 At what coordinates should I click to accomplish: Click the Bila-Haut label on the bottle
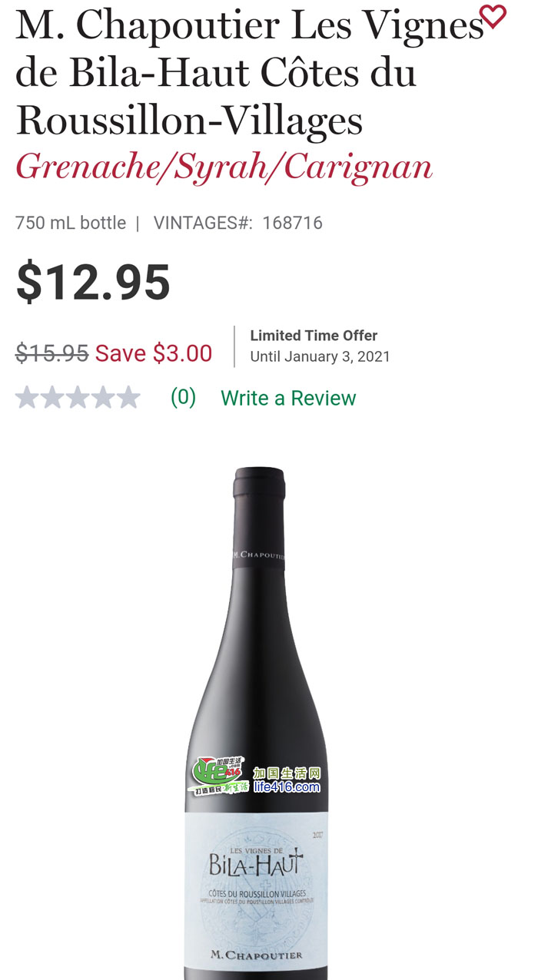(256, 865)
